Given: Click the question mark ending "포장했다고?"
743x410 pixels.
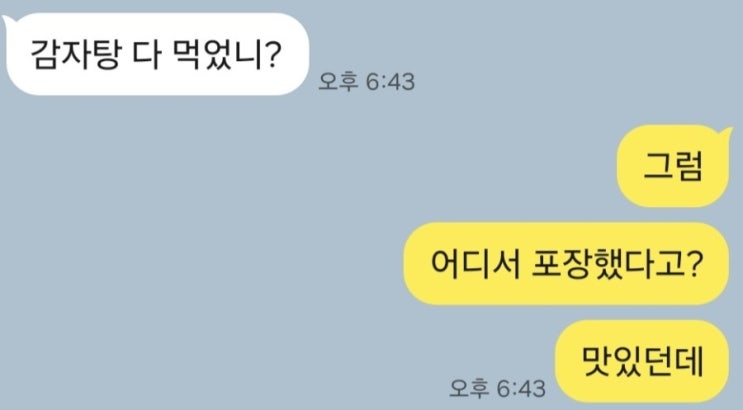Looking at the screenshot, I should (x=694, y=264).
